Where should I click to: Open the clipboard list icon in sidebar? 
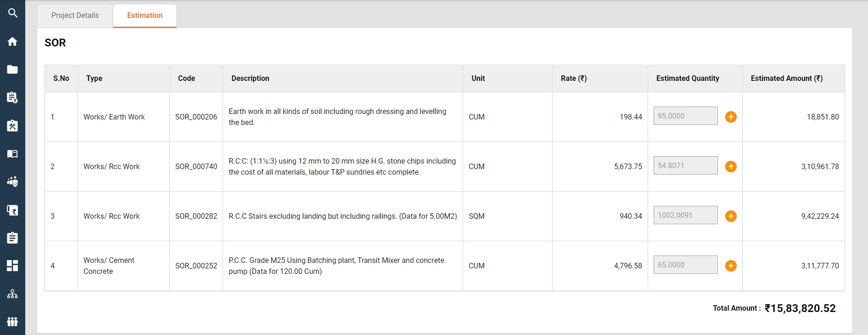tap(12, 238)
